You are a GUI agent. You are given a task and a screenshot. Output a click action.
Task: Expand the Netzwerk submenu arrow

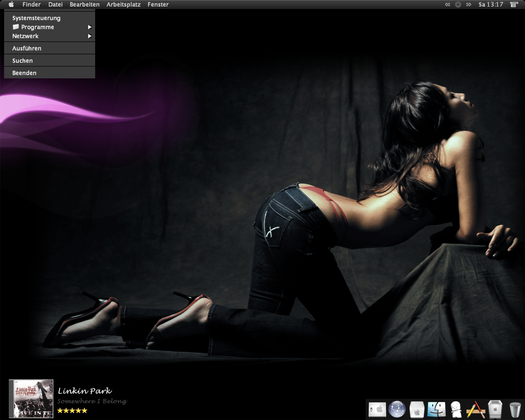pos(89,36)
